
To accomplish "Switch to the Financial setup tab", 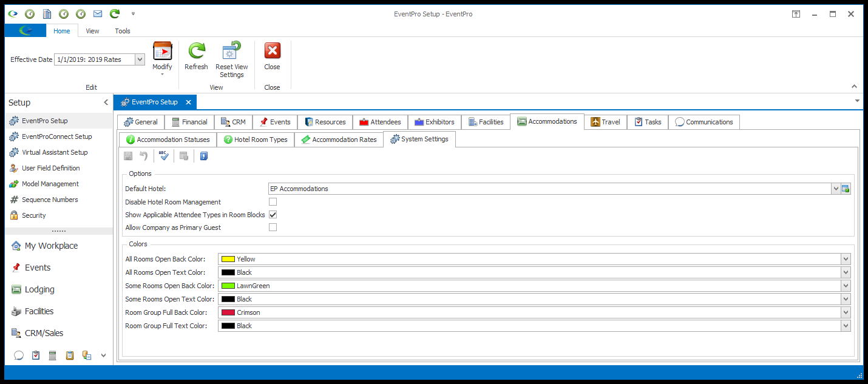I will click(189, 122).
